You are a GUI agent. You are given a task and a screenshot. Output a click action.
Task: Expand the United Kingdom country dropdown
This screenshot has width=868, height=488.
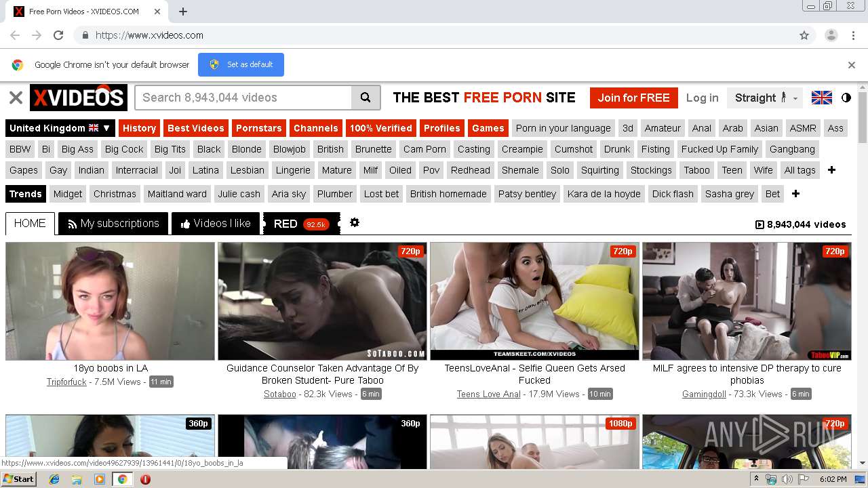pos(60,128)
